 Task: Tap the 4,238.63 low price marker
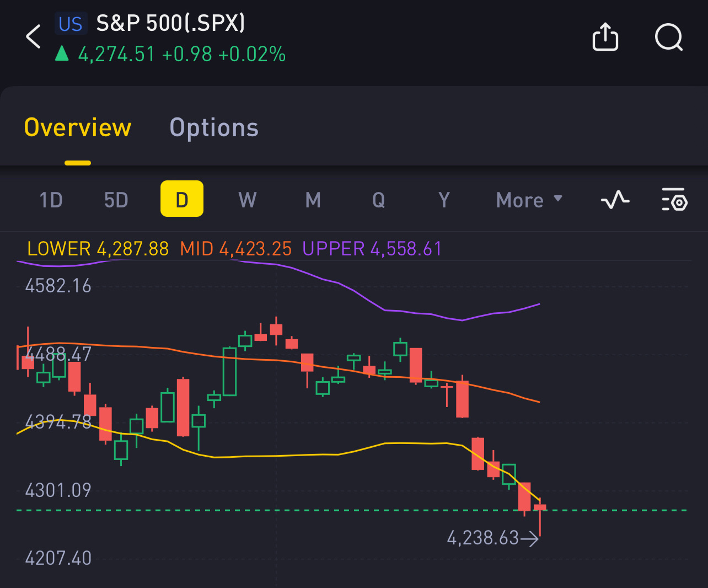click(x=492, y=538)
